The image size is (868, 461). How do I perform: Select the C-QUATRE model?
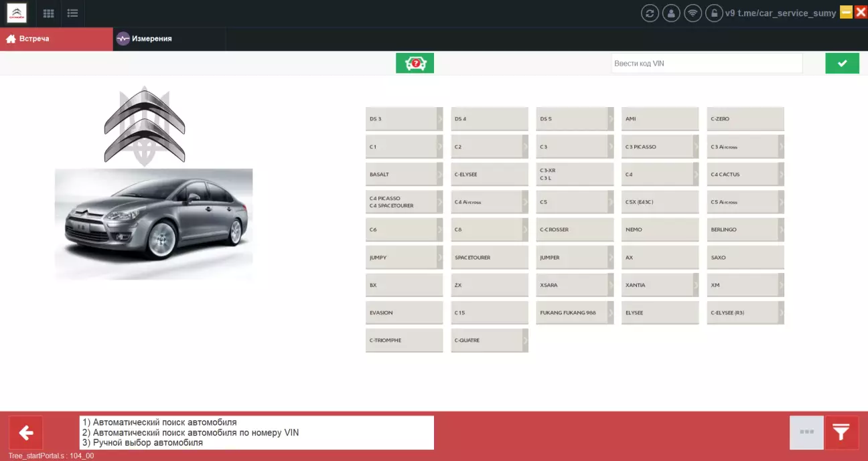click(490, 341)
